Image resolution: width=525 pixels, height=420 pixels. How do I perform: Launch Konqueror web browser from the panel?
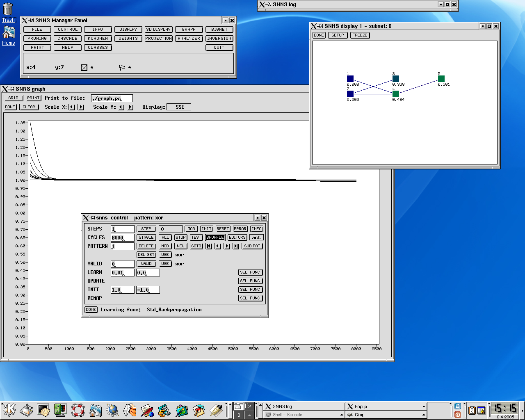coord(112,410)
